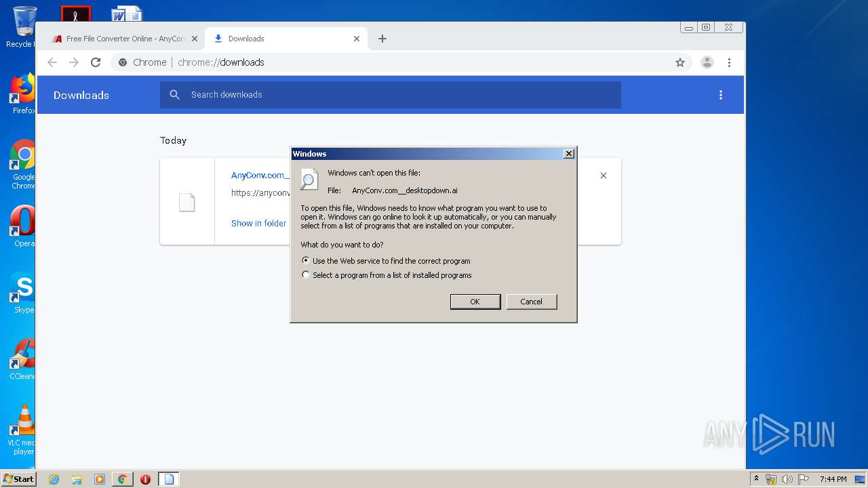Open the VLC media player shortcut

pos(22,430)
